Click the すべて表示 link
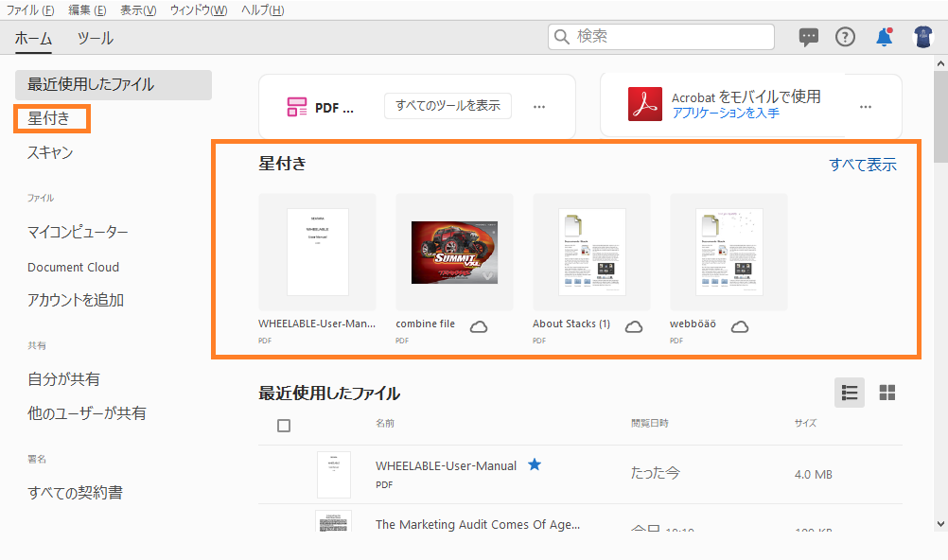Viewport: 948px width, 560px height. (863, 165)
